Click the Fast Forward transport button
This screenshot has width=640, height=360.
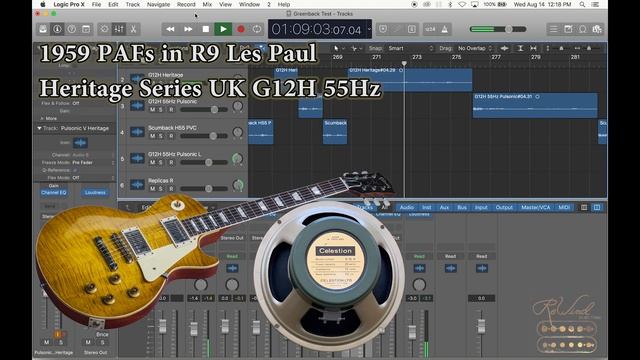click(x=188, y=29)
